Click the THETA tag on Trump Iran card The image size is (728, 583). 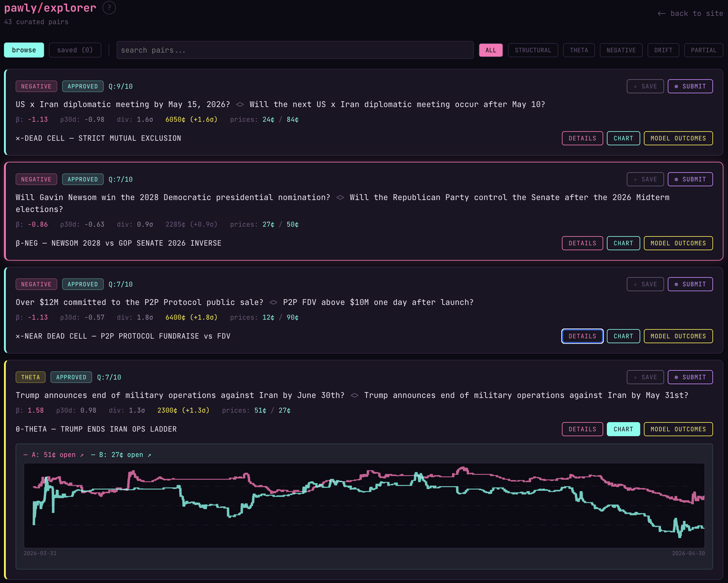tap(31, 377)
